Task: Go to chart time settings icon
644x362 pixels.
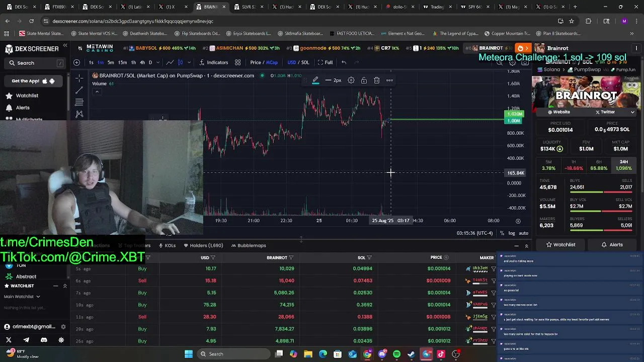Action: (518, 221)
